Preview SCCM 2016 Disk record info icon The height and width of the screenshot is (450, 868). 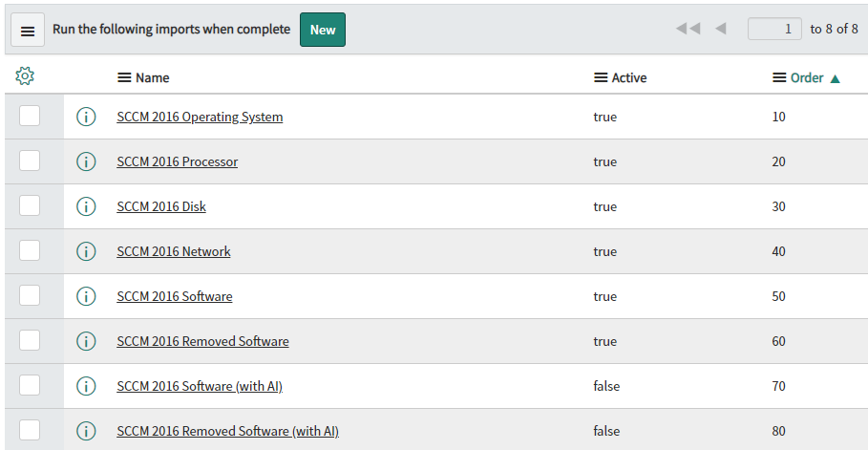86,206
